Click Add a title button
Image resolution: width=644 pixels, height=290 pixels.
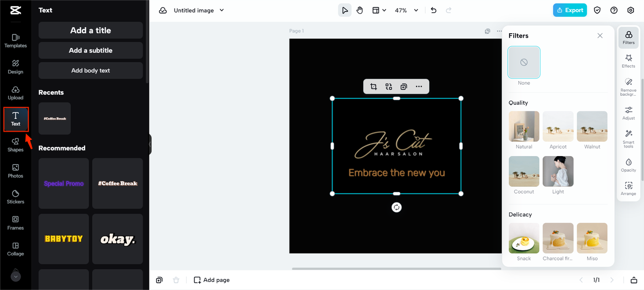91,30
